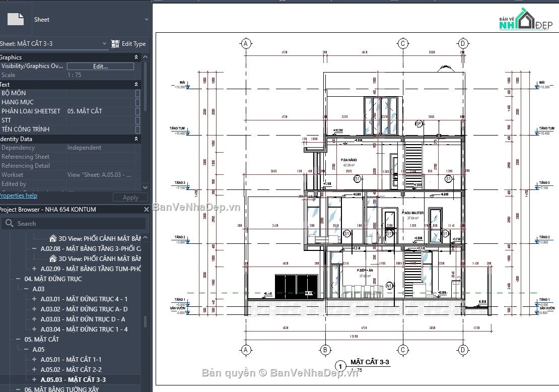Viewport: 559px width, 392px height.
Task: Collapse the A.03 node
Action: [x=26, y=289]
